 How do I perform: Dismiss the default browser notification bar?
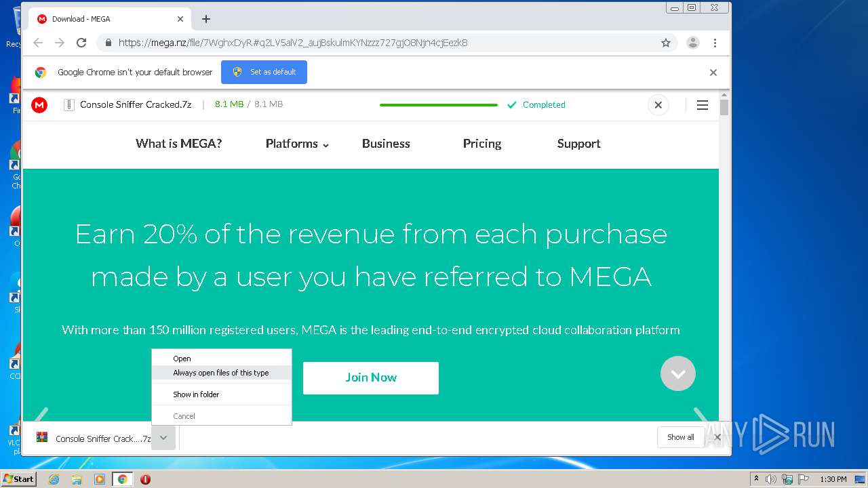713,73
